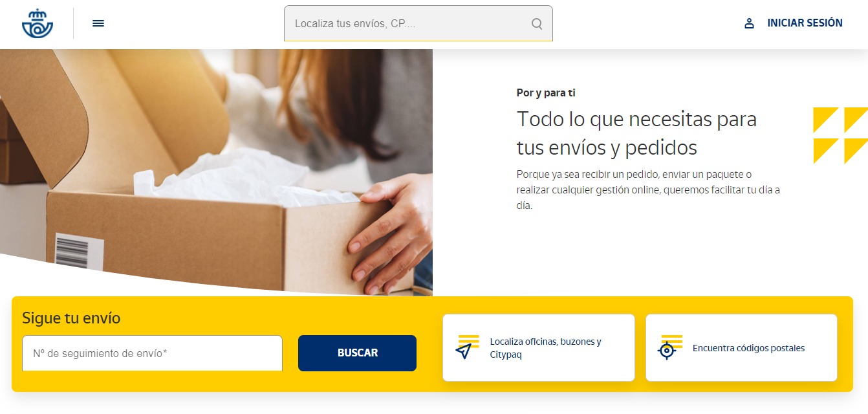
Task: Click the 'Sigue tu envío' heading
Action: [71, 318]
